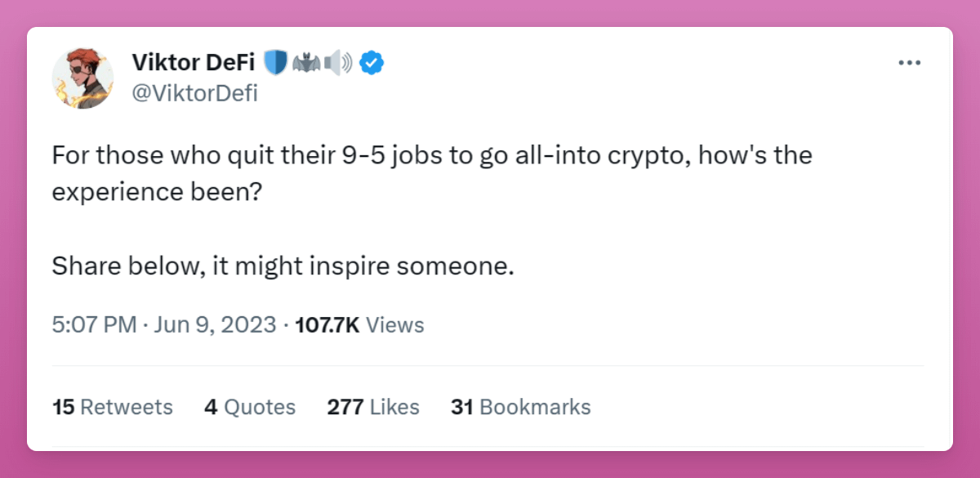Click the blue shield emoji icon
The width and height of the screenshot is (980, 478).
(x=275, y=63)
